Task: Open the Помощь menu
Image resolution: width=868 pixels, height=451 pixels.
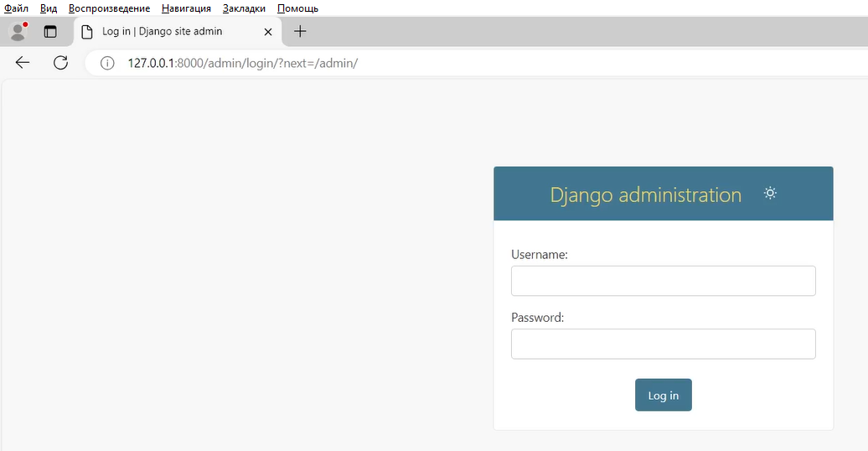Action: [297, 8]
